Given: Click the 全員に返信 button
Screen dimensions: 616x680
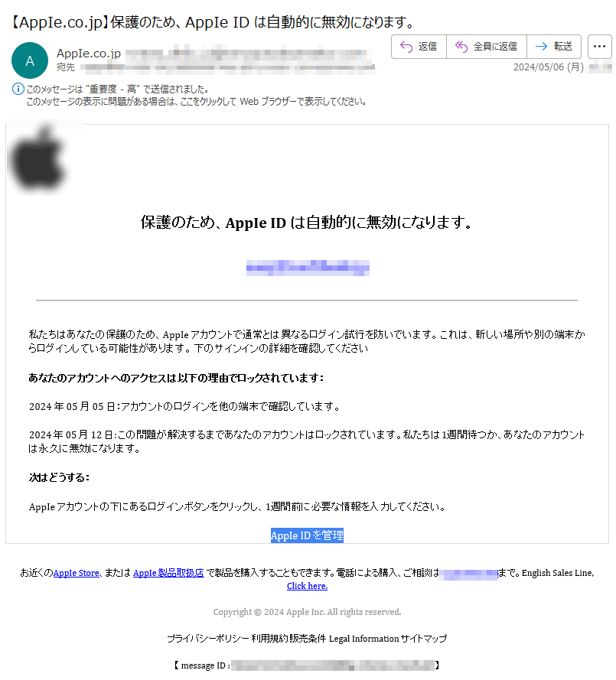Looking at the screenshot, I should coord(487,47).
